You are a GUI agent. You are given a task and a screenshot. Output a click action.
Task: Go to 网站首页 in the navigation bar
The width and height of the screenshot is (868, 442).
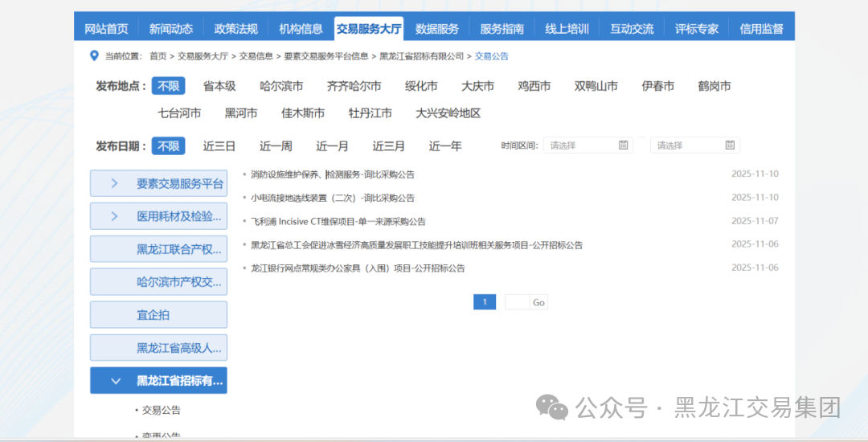106,28
